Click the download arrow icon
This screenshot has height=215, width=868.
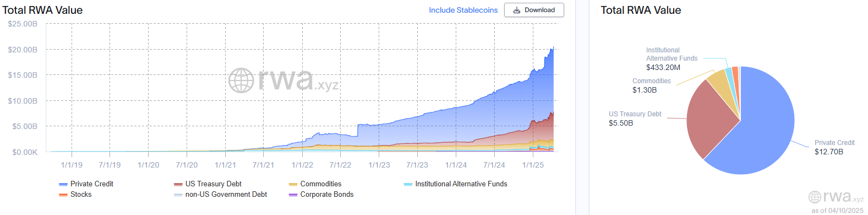pyautogui.click(x=516, y=10)
